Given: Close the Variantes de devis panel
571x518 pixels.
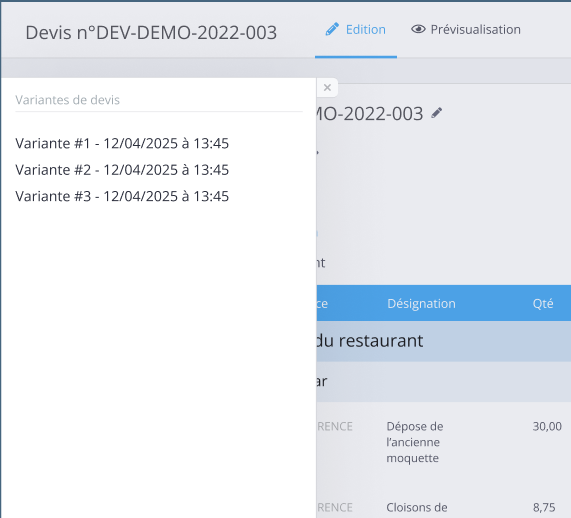Looking at the screenshot, I should [327, 88].
